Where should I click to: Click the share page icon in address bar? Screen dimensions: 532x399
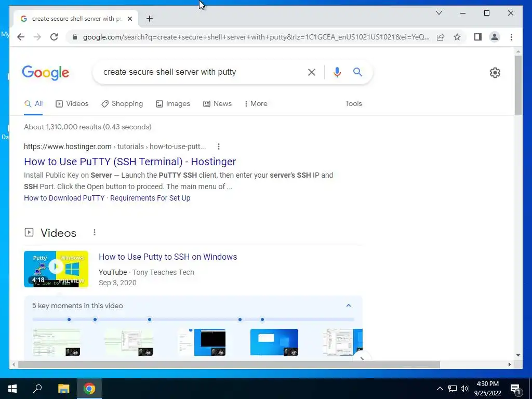pyautogui.click(x=441, y=37)
